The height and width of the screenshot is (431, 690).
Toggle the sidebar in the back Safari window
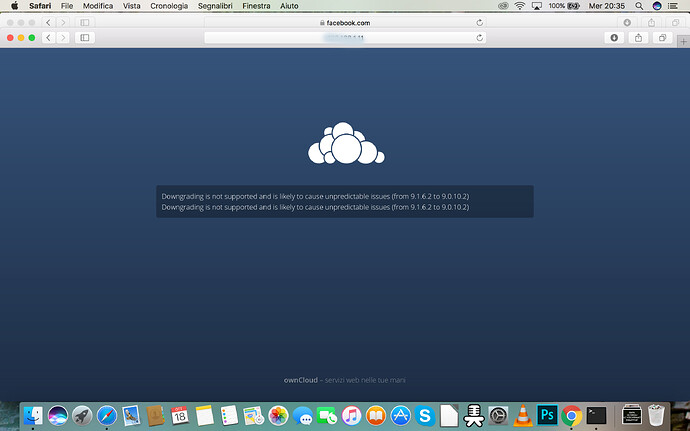85,22
